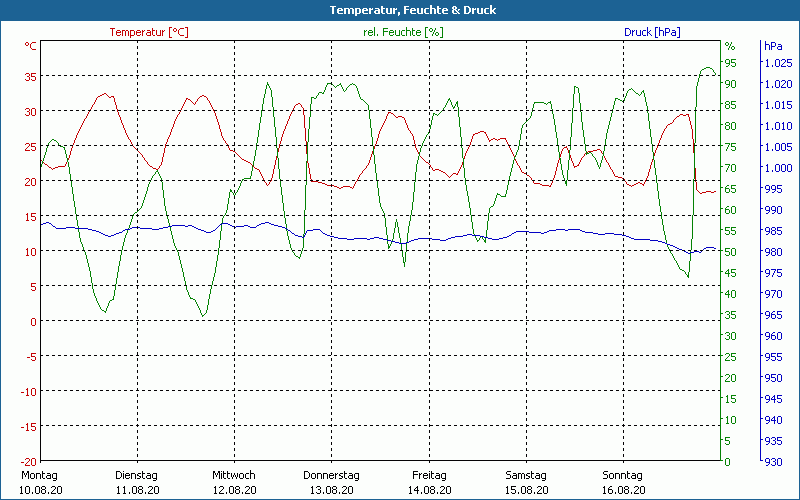Screen dimensions: 800x500
Task: Click the 'Mittwoch' day label
Action: (234, 475)
